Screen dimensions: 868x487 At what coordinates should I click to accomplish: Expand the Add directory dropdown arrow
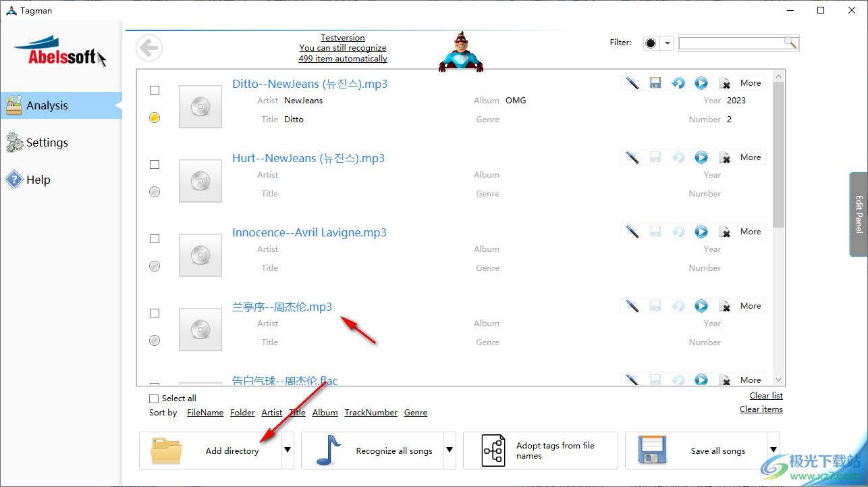[x=287, y=450]
